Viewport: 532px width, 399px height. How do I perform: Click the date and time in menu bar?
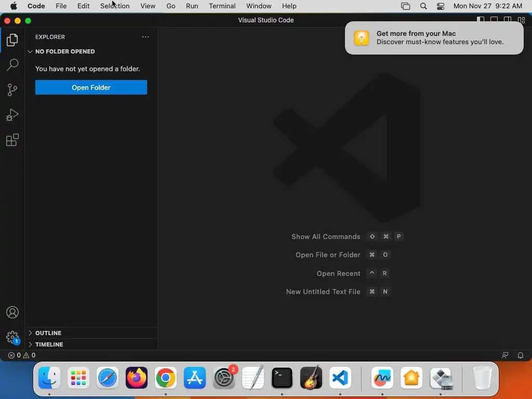coord(487,6)
